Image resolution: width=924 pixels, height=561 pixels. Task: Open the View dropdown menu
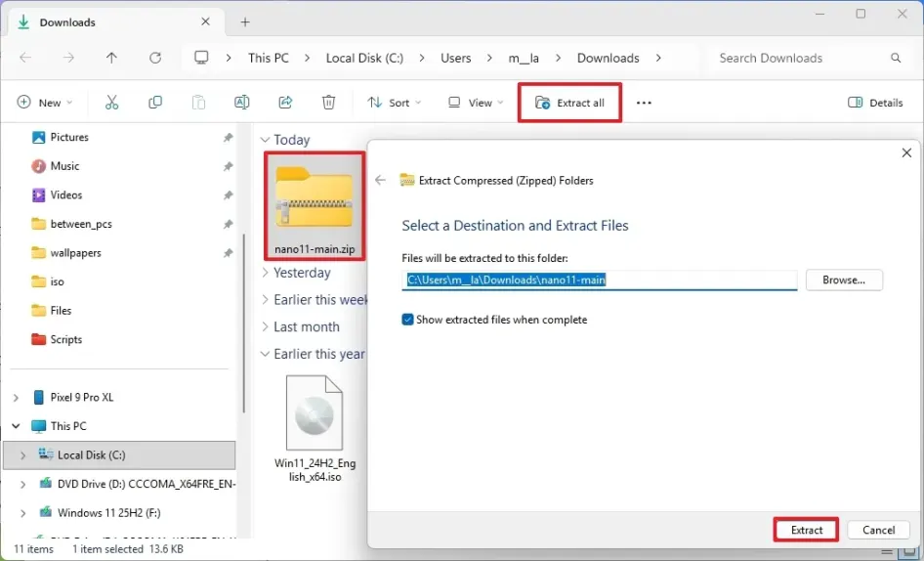(x=476, y=103)
